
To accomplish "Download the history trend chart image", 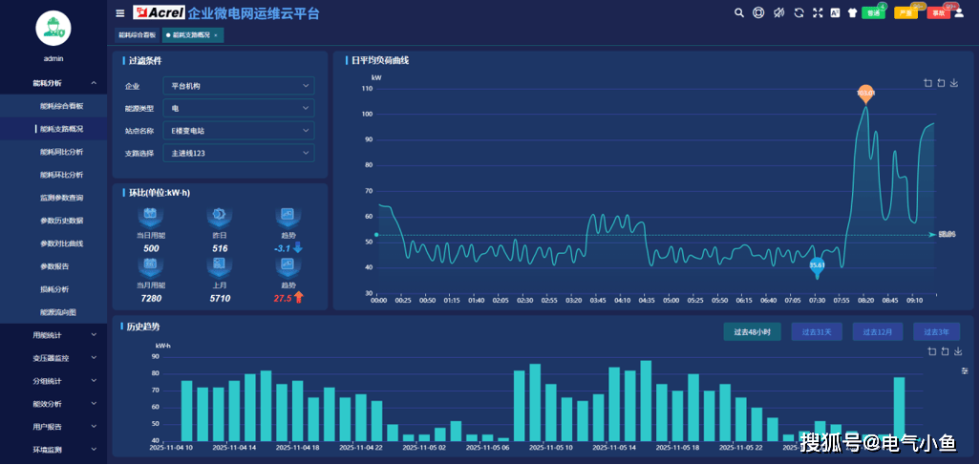I will pos(958,352).
